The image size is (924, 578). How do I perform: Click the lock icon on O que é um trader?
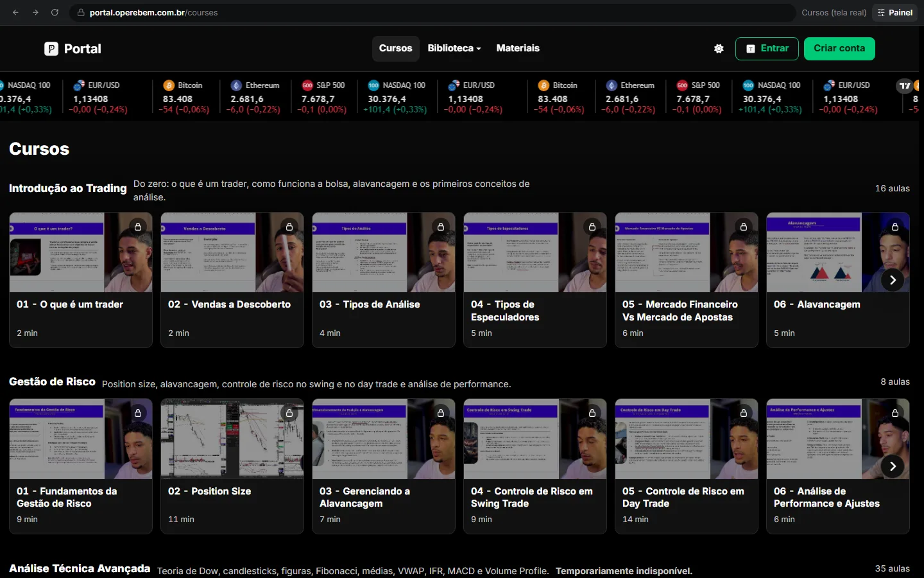138,227
